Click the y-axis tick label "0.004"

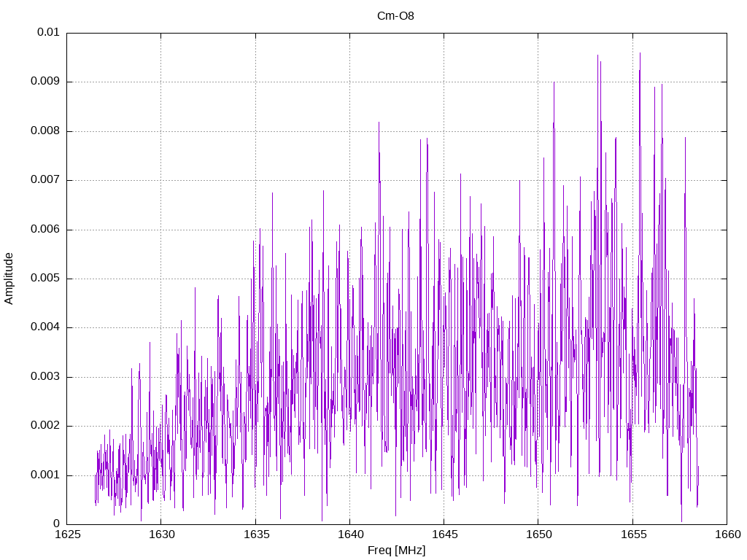(x=45, y=327)
